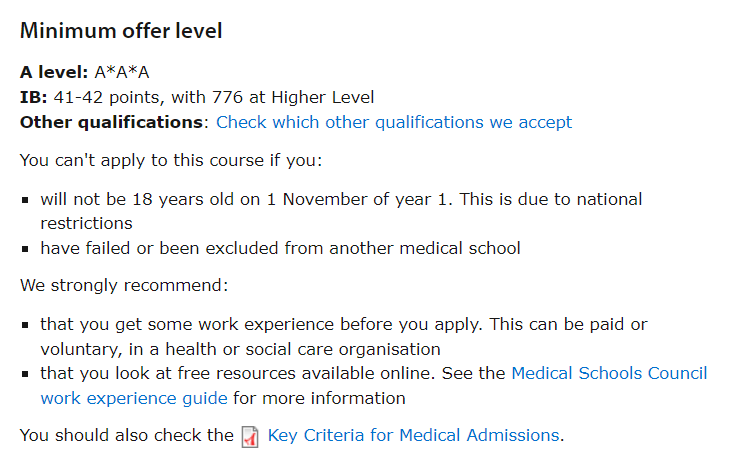Image resolution: width=732 pixels, height=461 pixels.
Task: Click the PDF icon before Key Criteria
Action: coord(250,437)
